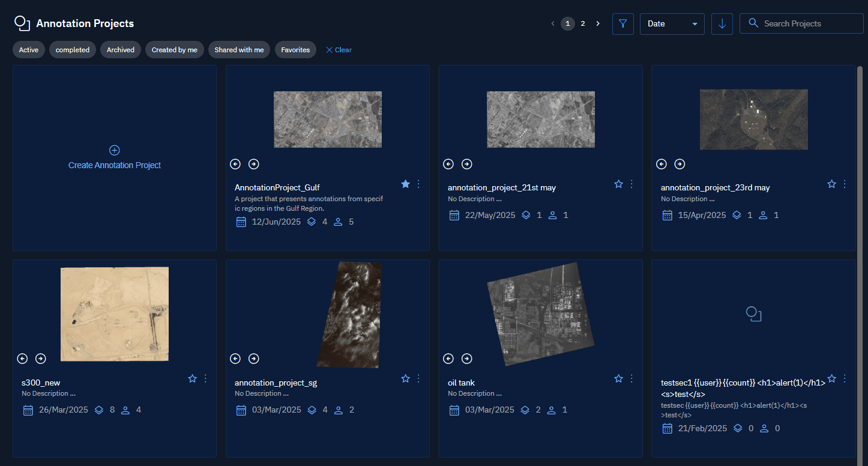
Task: Open three-dot menu for annotation_project_21st may
Action: 631,184
